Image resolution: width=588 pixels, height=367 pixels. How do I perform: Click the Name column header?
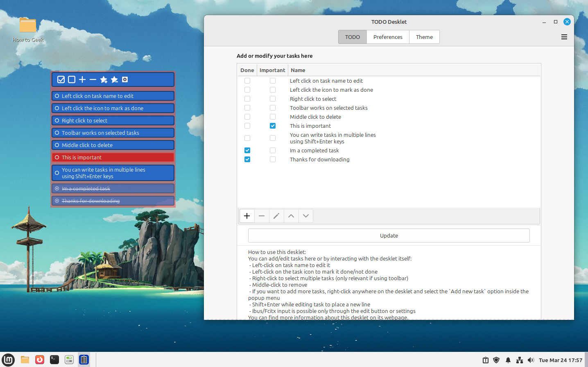click(414, 70)
